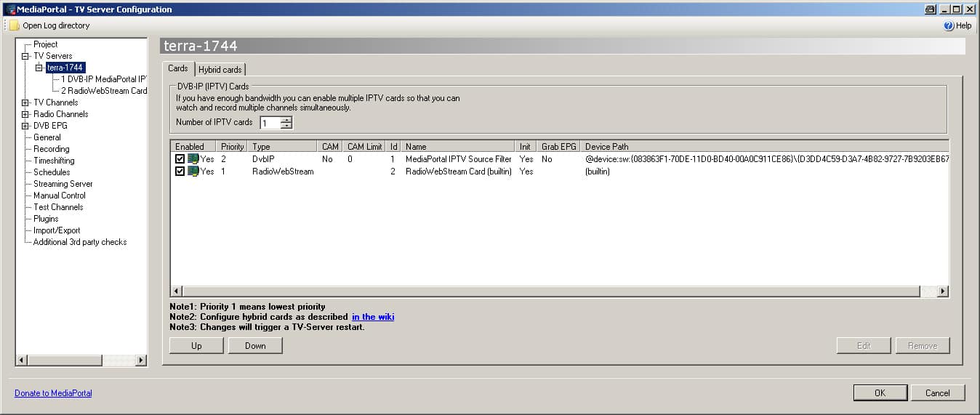Expand the DVB EPG tree node

[x=25, y=126]
